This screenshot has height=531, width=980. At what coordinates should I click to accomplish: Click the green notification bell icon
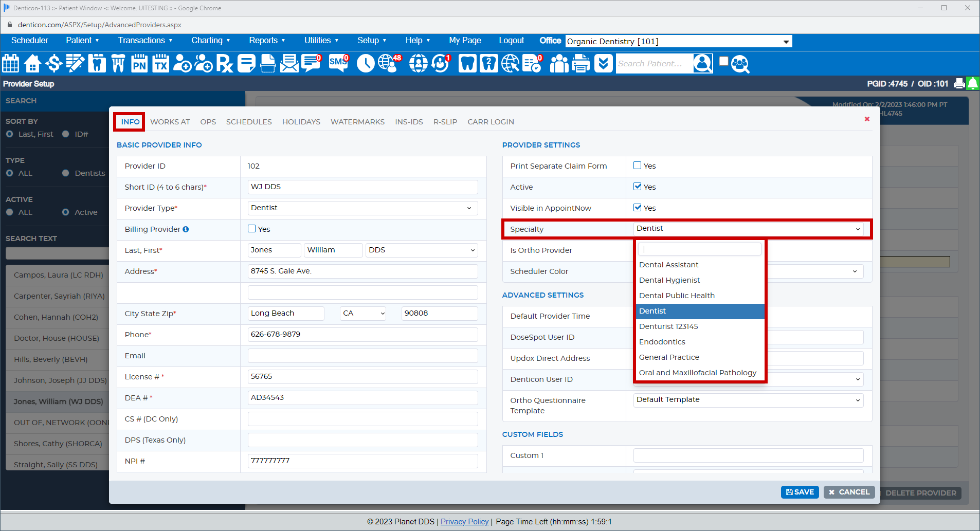(973, 83)
